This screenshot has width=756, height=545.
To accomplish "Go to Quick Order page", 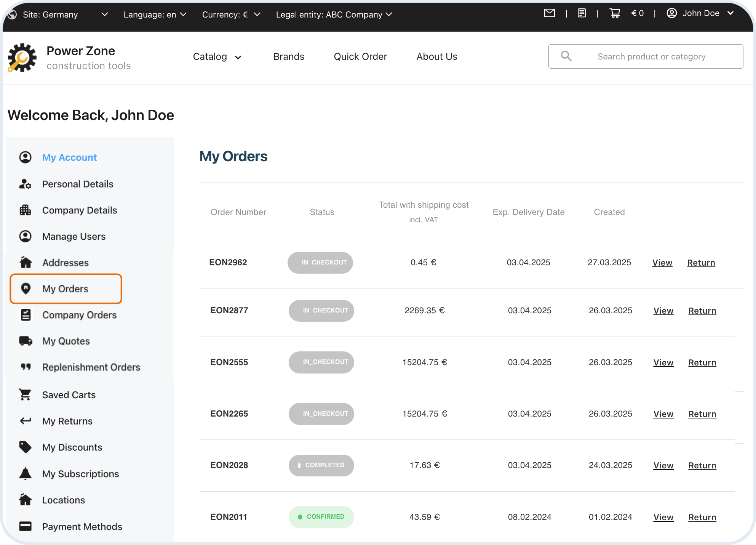I will tap(360, 57).
